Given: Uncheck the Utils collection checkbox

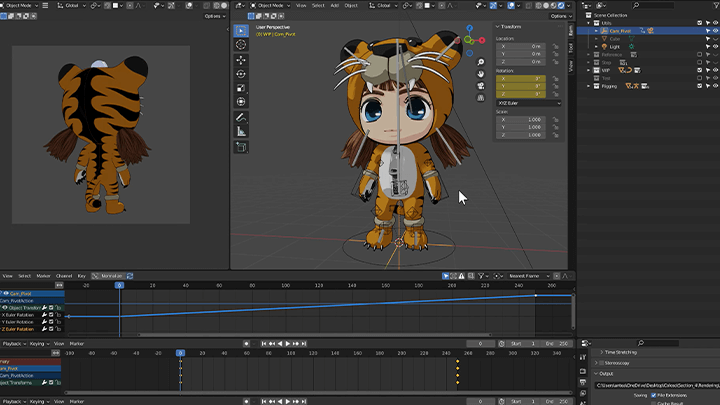Looking at the screenshot, I should coord(699,23).
